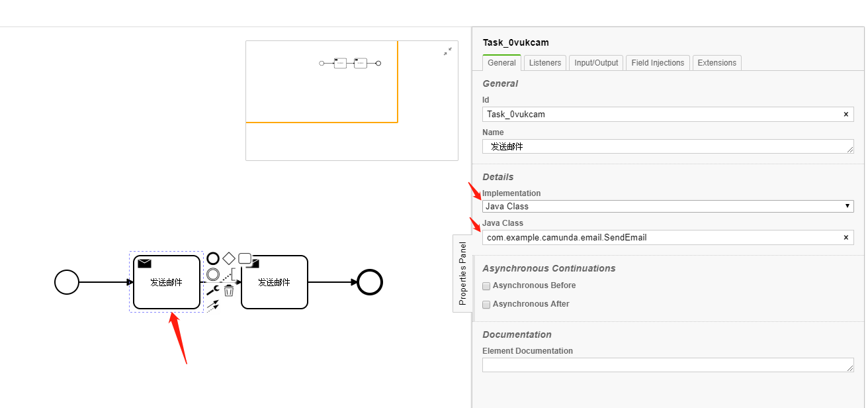Delete the selected task with the trash icon
This screenshot has width=868, height=408.
pyautogui.click(x=229, y=290)
